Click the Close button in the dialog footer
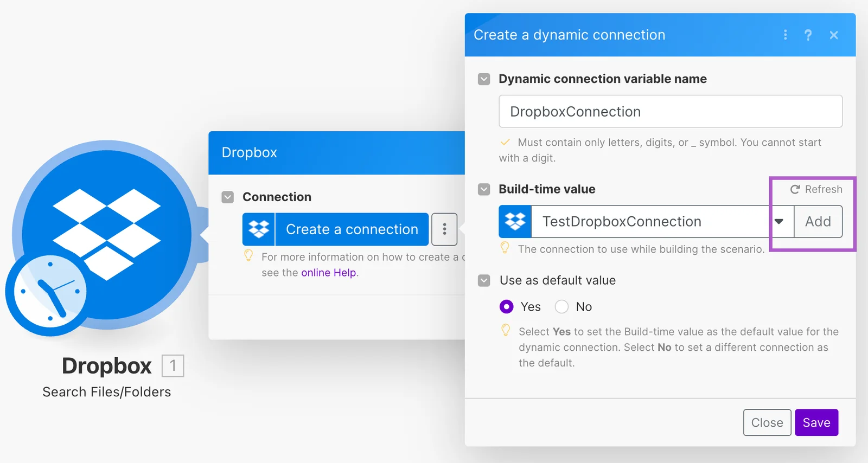Screen dimensions: 868x463 [767, 422]
